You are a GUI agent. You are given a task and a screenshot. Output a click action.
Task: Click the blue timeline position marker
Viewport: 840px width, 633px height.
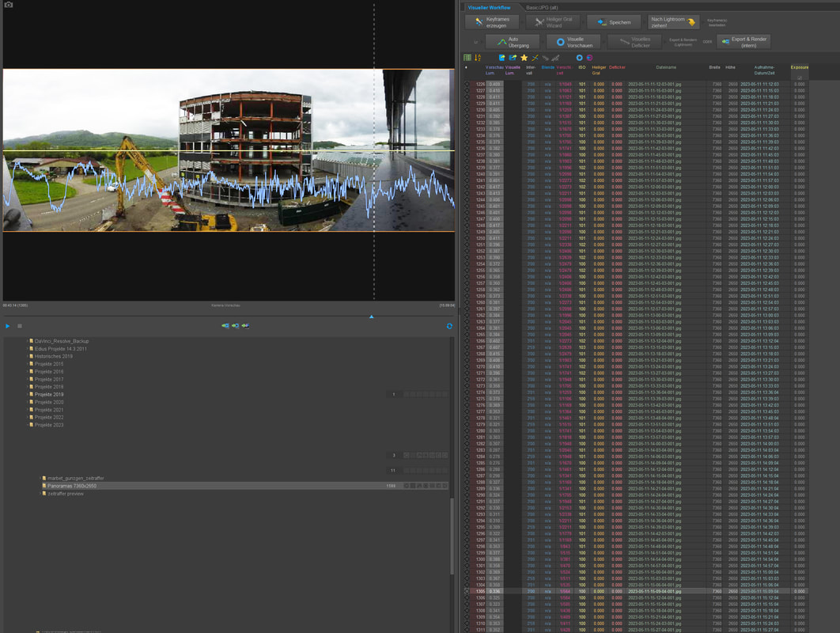point(371,316)
